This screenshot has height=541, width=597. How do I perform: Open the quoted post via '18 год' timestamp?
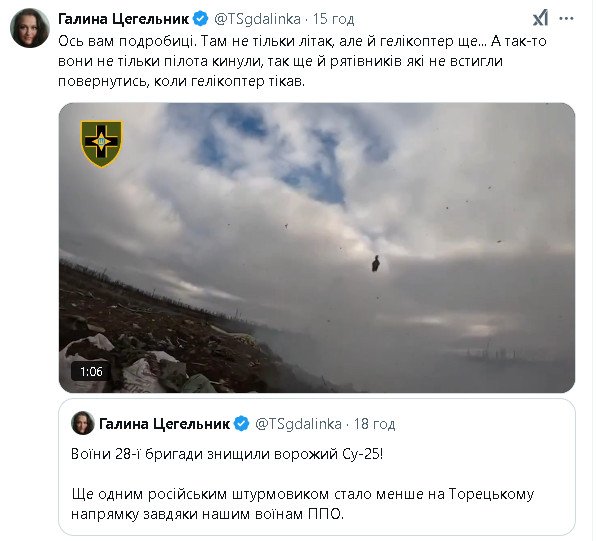[x=375, y=424]
